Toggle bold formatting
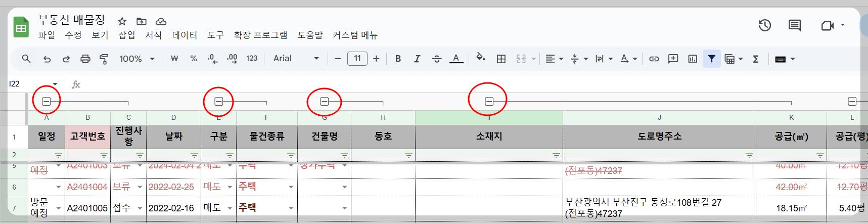 click(398, 59)
